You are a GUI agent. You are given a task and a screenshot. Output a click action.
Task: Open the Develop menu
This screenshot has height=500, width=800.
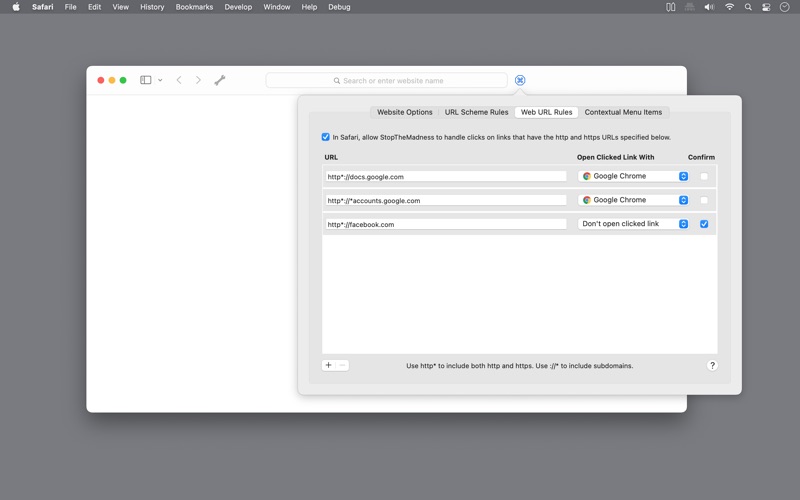pos(238,7)
